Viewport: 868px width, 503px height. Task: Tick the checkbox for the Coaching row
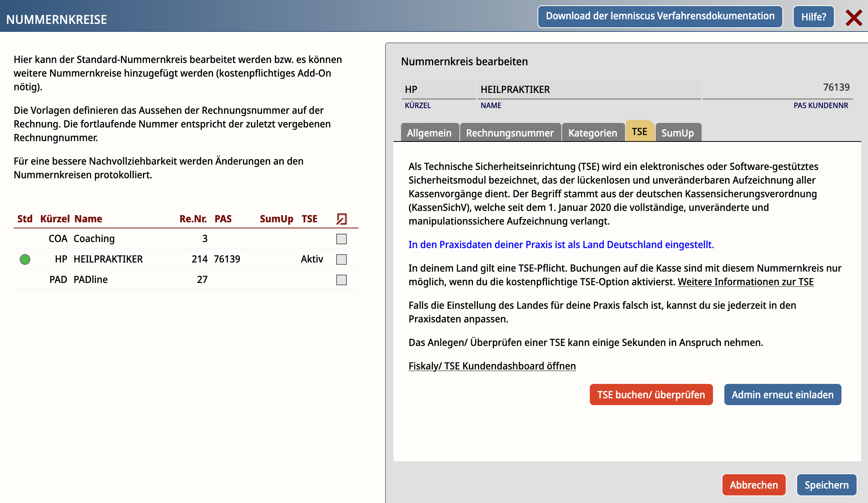(342, 239)
